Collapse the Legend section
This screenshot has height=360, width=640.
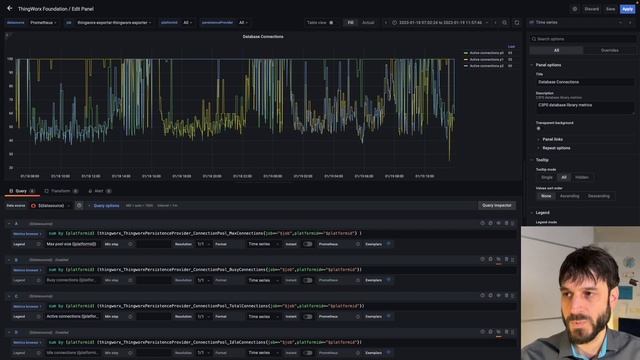tap(542, 213)
